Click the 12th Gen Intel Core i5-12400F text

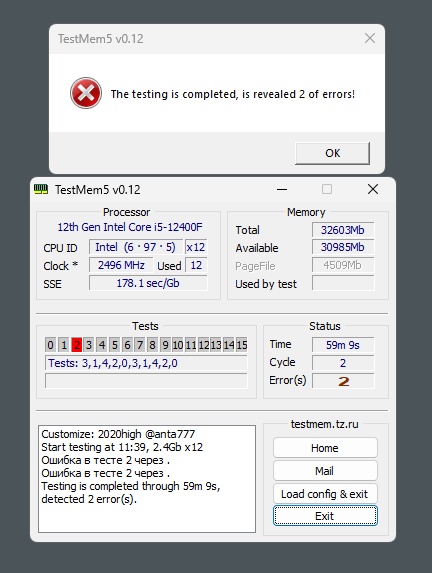[x=130, y=227]
